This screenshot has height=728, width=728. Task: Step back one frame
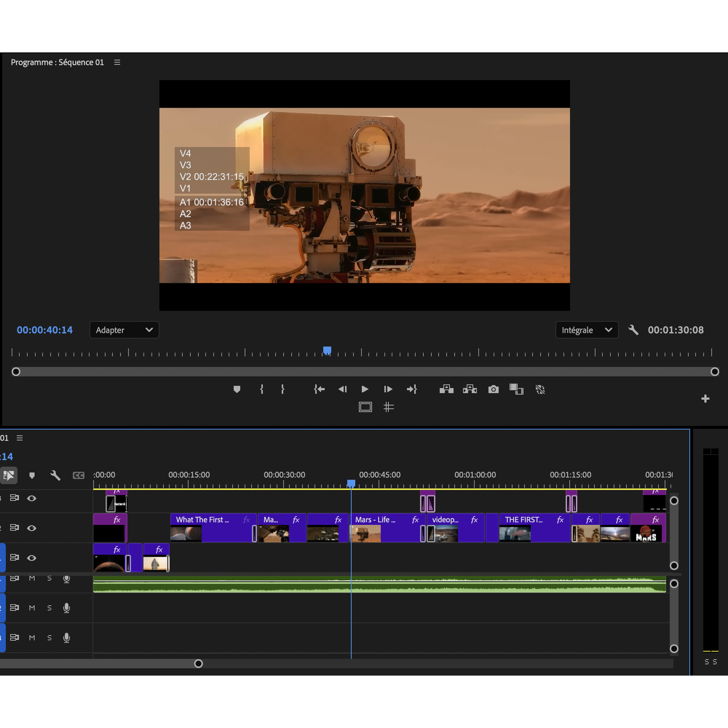tap(342, 389)
